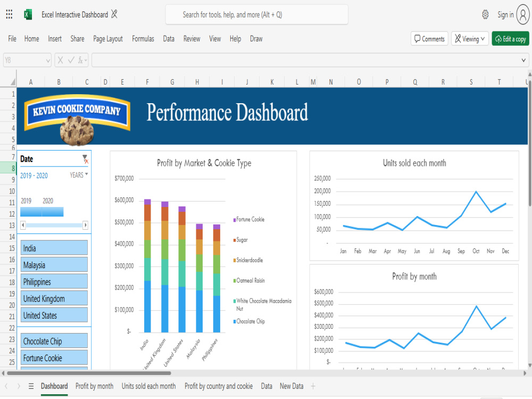Open the fx function dropdown arrow
Screen dimensions: 532x399
(86, 61)
